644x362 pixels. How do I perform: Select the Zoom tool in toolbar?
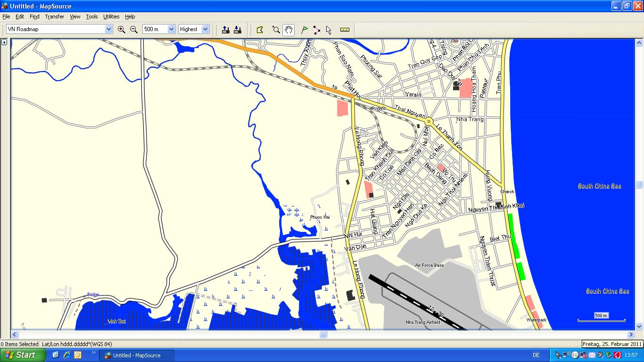[x=276, y=30]
